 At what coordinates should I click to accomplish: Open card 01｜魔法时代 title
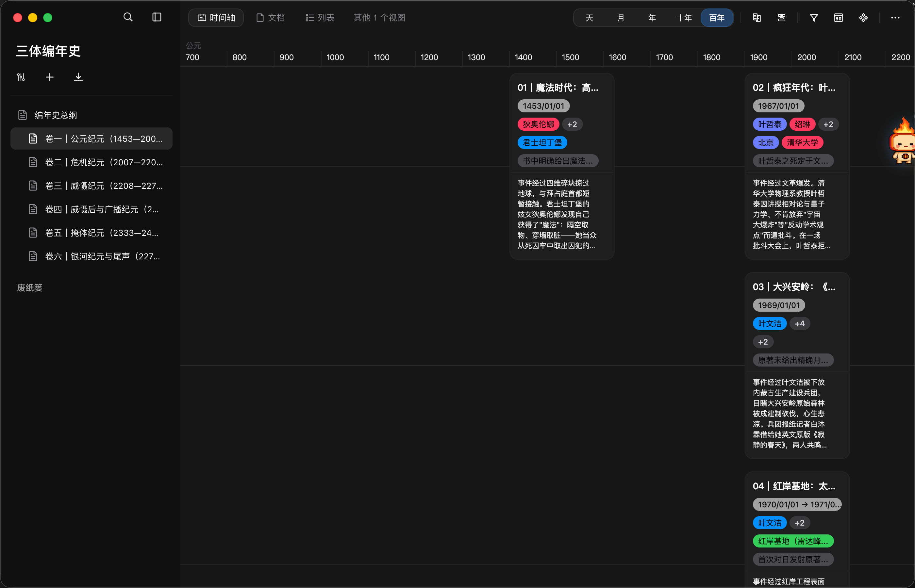(558, 88)
